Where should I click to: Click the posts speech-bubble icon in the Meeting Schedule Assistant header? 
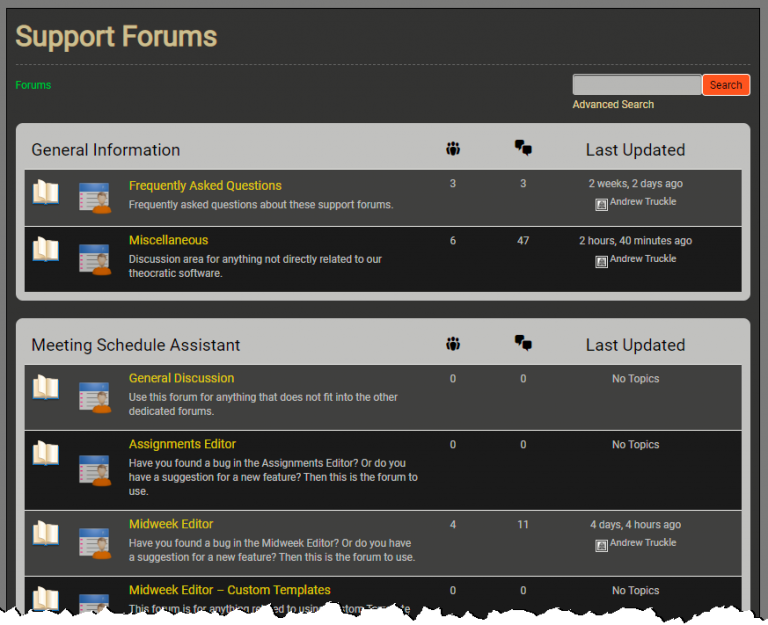[x=523, y=343]
